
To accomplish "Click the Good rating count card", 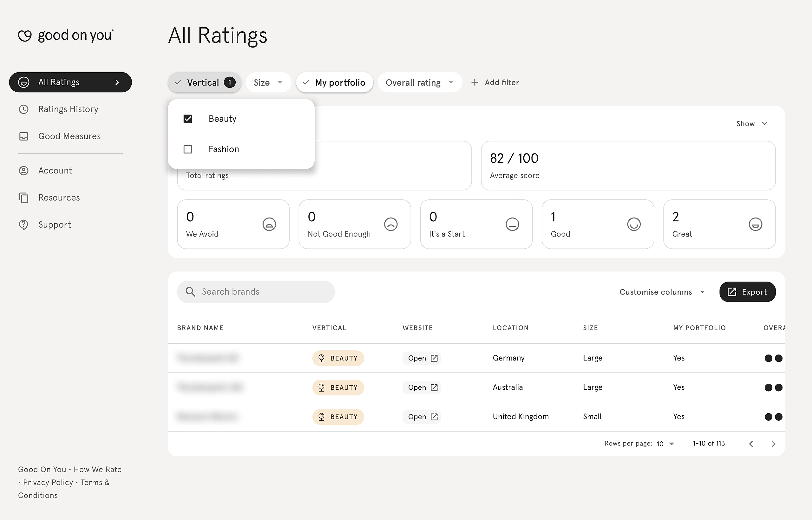I will (x=598, y=224).
